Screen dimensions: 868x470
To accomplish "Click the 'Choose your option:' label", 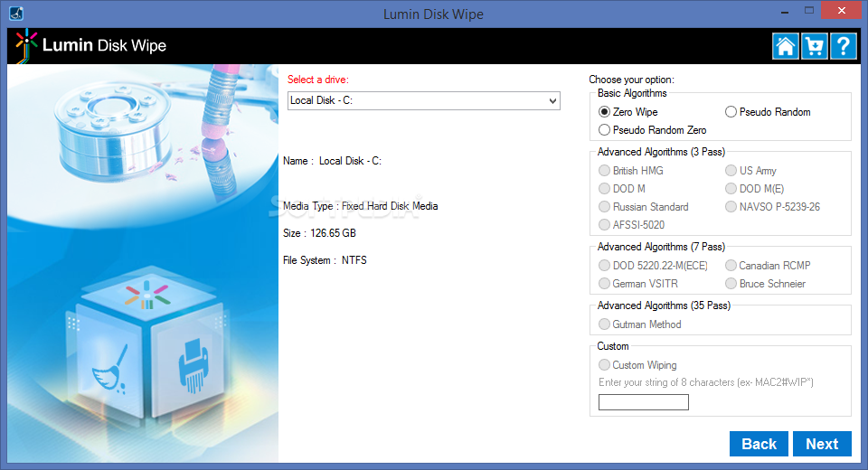I will tap(632, 80).
